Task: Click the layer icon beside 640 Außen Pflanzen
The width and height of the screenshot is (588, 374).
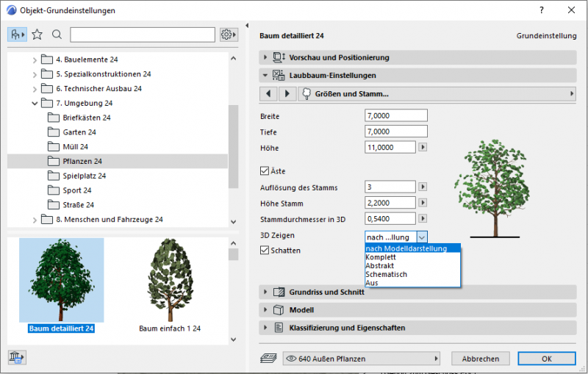Action: pos(269,359)
